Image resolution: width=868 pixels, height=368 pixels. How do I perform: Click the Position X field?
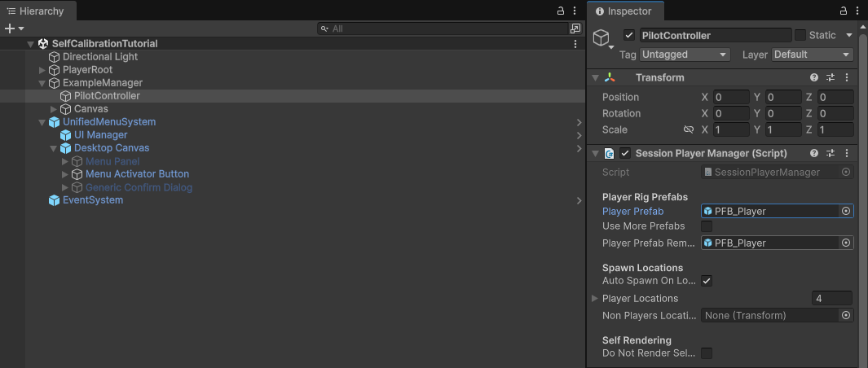[731, 98]
